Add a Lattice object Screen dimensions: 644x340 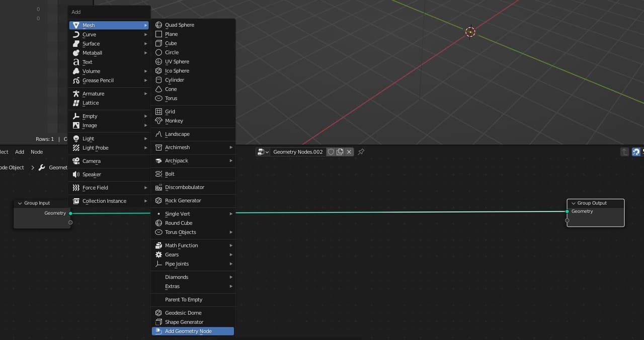click(x=109, y=103)
